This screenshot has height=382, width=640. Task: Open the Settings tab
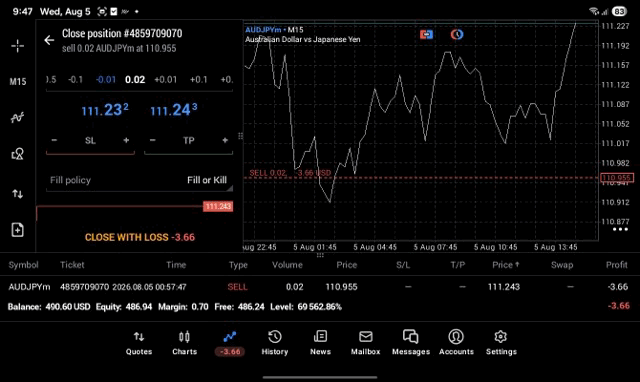[501, 343]
